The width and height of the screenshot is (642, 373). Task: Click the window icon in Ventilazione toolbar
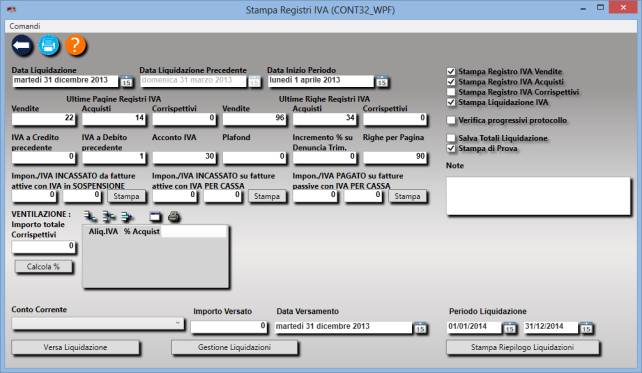coord(156,217)
